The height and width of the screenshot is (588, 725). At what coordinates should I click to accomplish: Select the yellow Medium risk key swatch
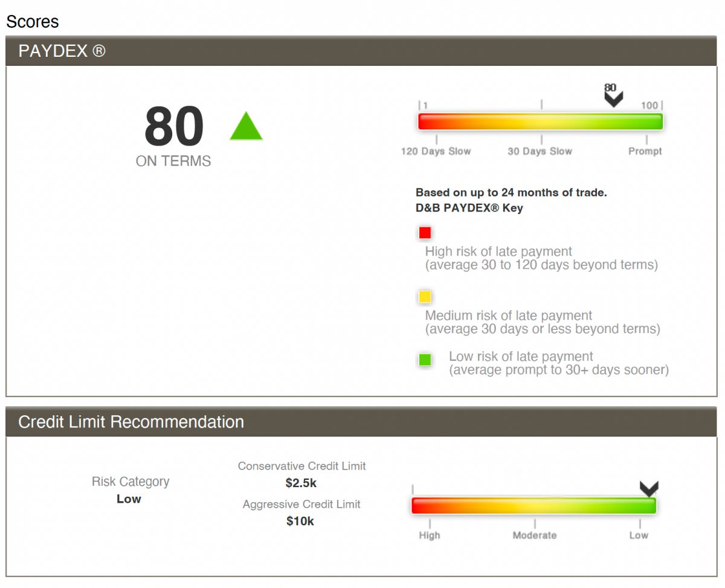(425, 297)
